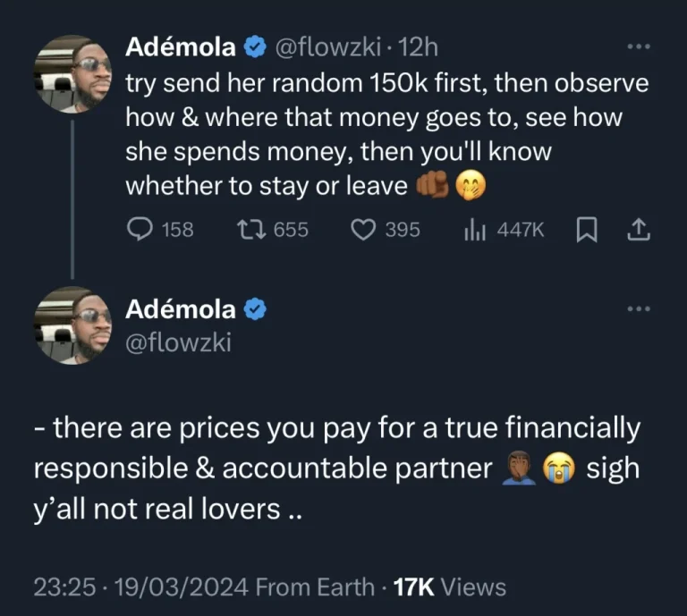Open Adémola's avatar on first tweet
Screen dimensions: 687x616
pyautogui.click(x=72, y=75)
